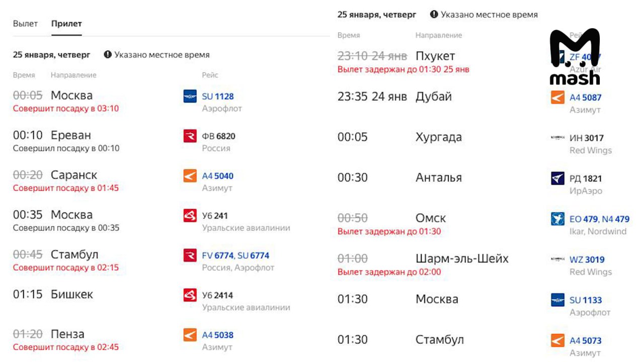Click the Ural Airlines logo beside У6 2414
644x362 pixels.
[190, 295]
